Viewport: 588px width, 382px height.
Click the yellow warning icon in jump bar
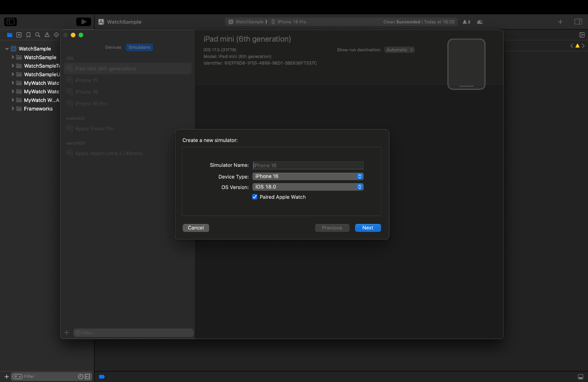pyautogui.click(x=577, y=46)
